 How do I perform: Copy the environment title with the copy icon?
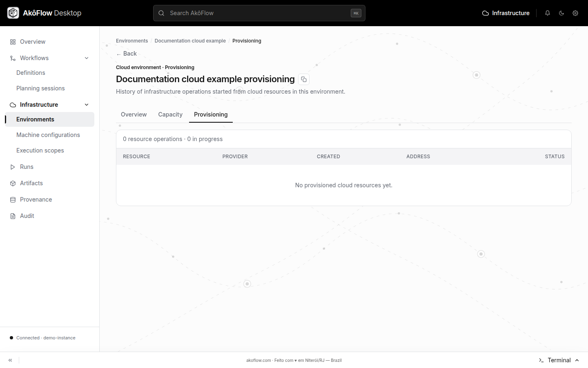[x=304, y=79]
